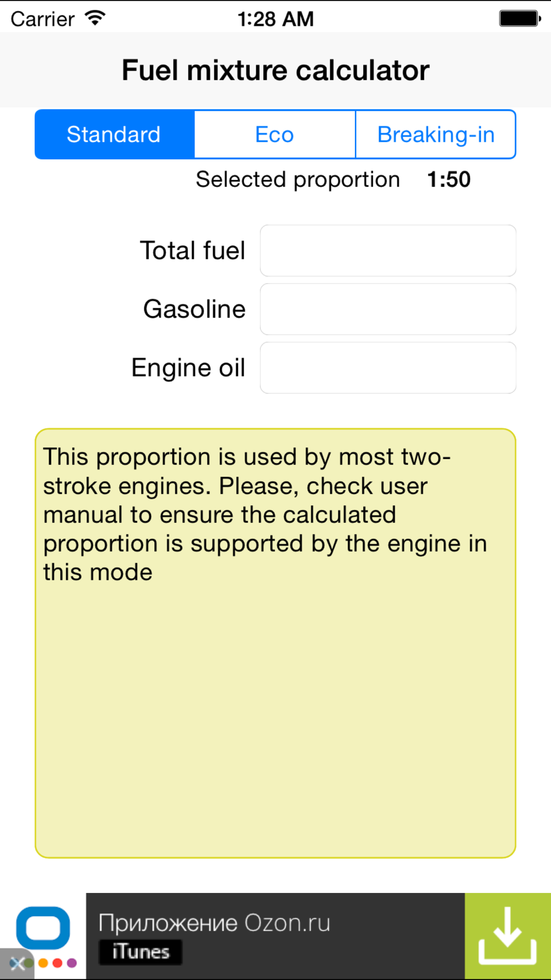The width and height of the screenshot is (551, 980).
Task: Tap the iTunes badge in the banner
Action: tap(140, 952)
